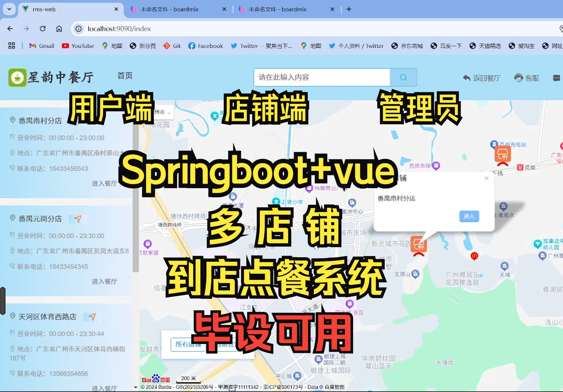Open the Twitter 聚焦当下 bookmark

[x=261, y=46]
